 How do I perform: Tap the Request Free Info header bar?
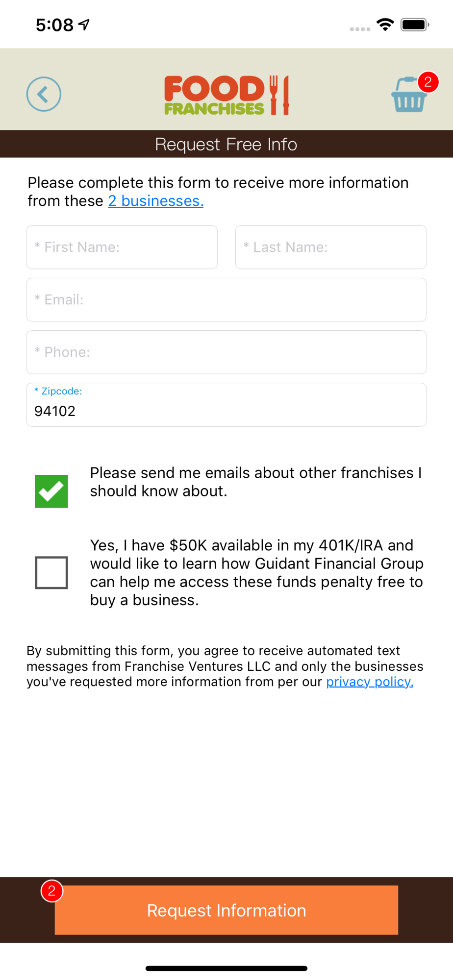pos(226,144)
